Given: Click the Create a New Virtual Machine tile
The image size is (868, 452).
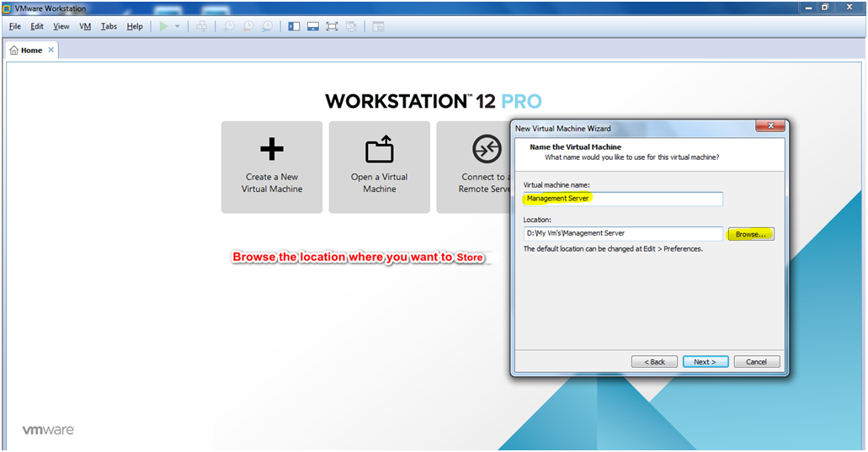Looking at the screenshot, I should coord(272,167).
